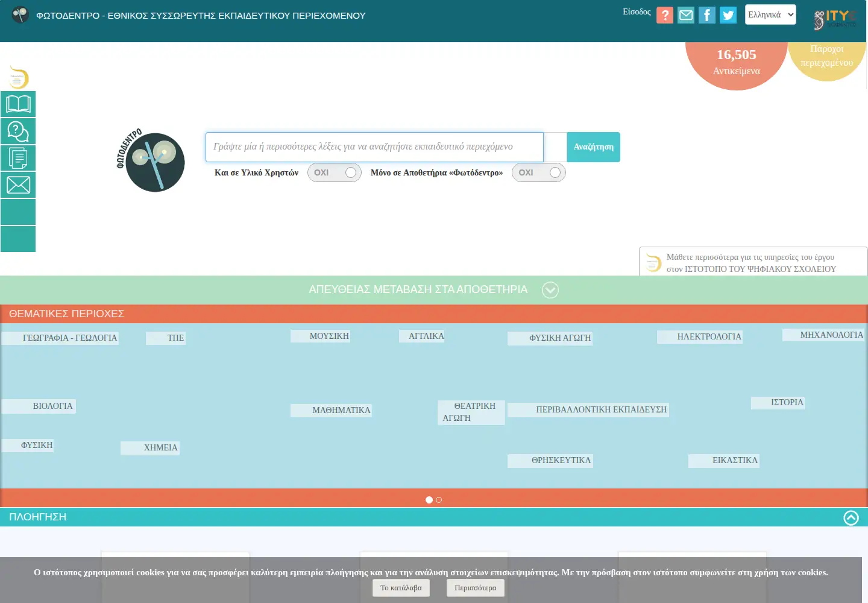The width and height of the screenshot is (868, 603).
Task: Open the Twitter page icon
Action: point(728,15)
